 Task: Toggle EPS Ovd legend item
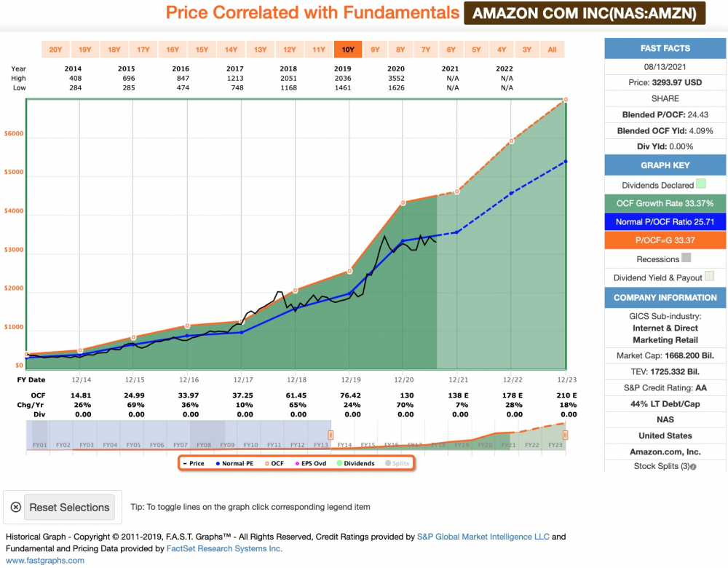(x=311, y=464)
